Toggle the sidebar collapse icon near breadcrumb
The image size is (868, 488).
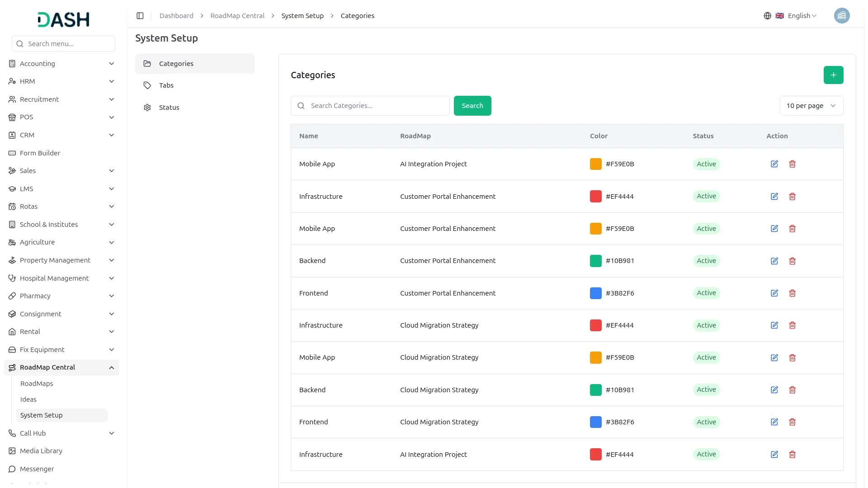(x=140, y=15)
